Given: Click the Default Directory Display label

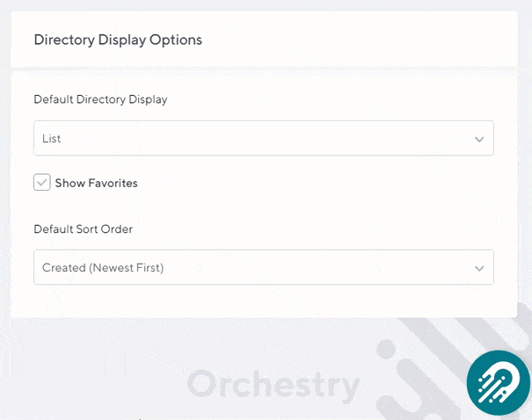Looking at the screenshot, I should (x=100, y=99).
